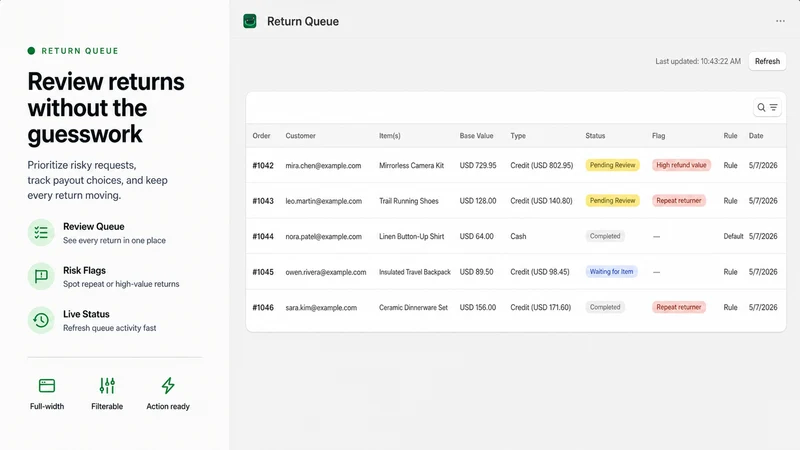
Task: Click the High refund value flag
Action: pos(681,165)
